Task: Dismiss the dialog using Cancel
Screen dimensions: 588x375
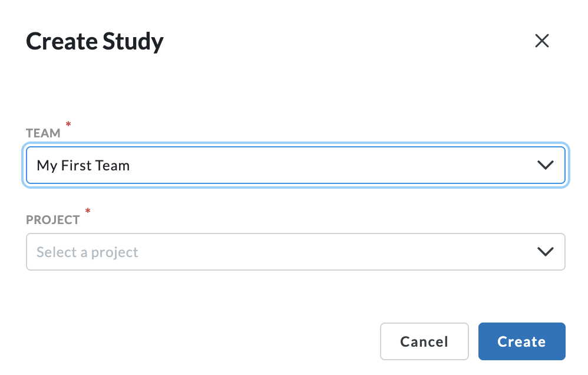Action: [x=424, y=341]
